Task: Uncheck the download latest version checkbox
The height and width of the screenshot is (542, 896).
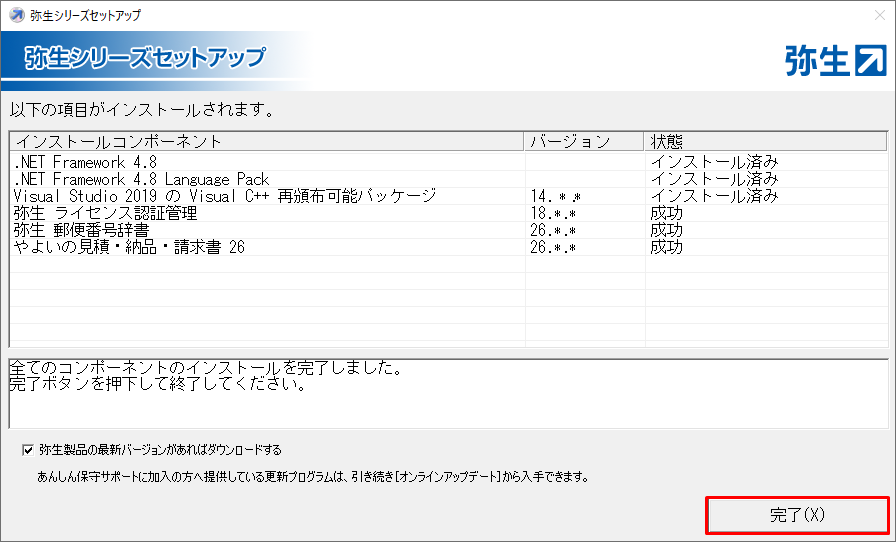Action: click(x=27, y=450)
